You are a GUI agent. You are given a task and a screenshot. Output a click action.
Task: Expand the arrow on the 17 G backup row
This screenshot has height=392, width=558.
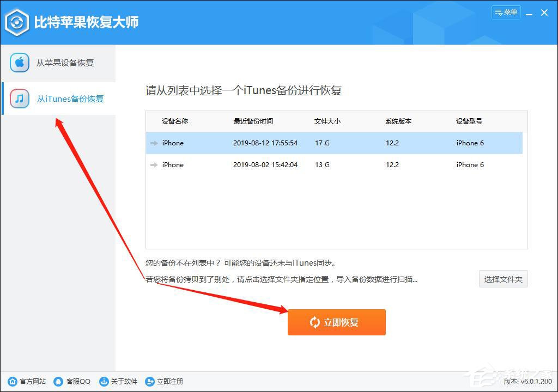click(153, 143)
